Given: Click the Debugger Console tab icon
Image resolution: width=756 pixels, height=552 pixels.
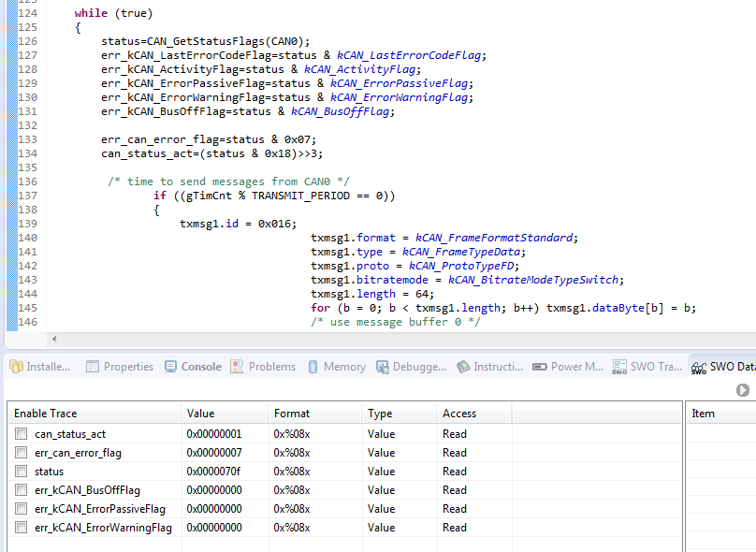Looking at the screenshot, I should click(383, 368).
